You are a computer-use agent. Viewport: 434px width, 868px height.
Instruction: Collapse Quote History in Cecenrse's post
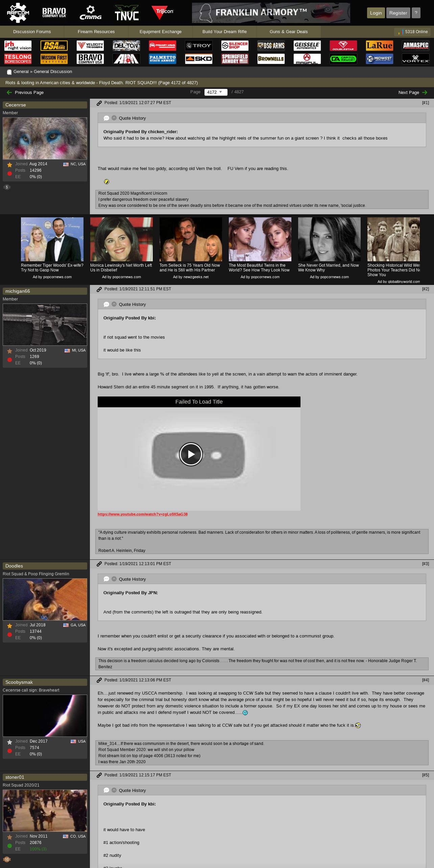[x=114, y=118]
